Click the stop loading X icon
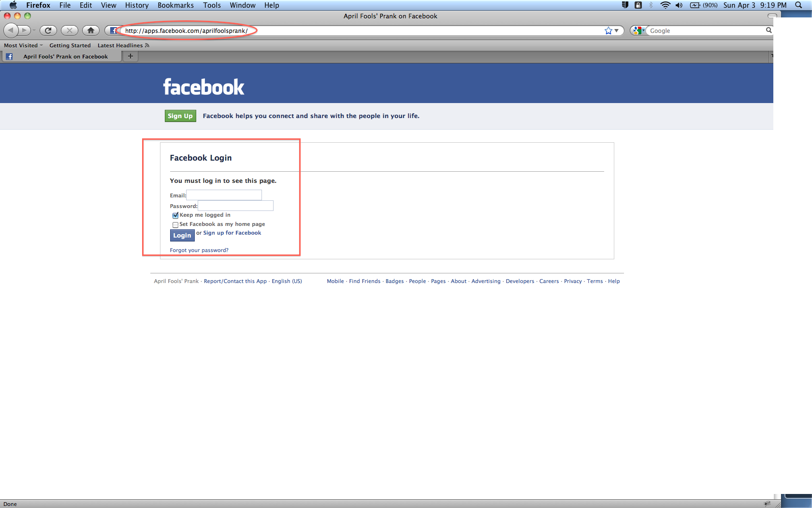 tap(70, 30)
